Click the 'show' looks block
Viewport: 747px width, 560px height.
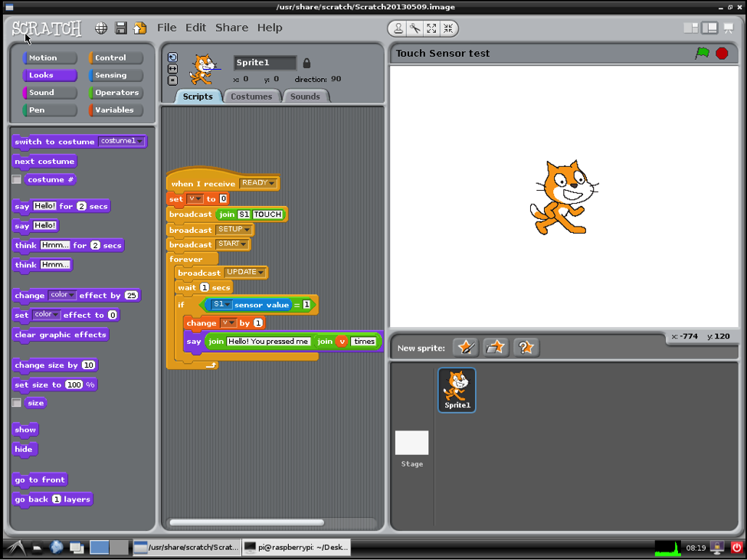point(25,430)
